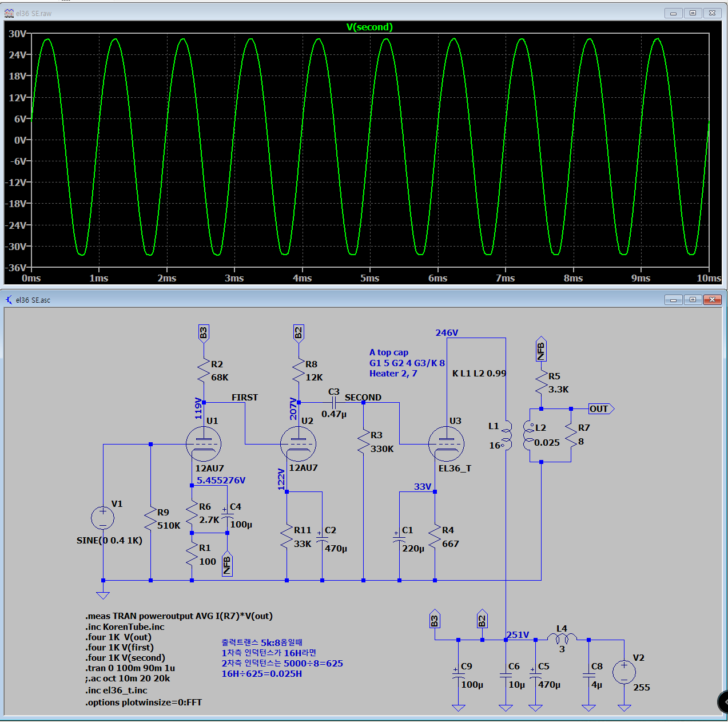Click coupling capacitor C3 symbol
The image size is (728, 722).
tap(334, 402)
